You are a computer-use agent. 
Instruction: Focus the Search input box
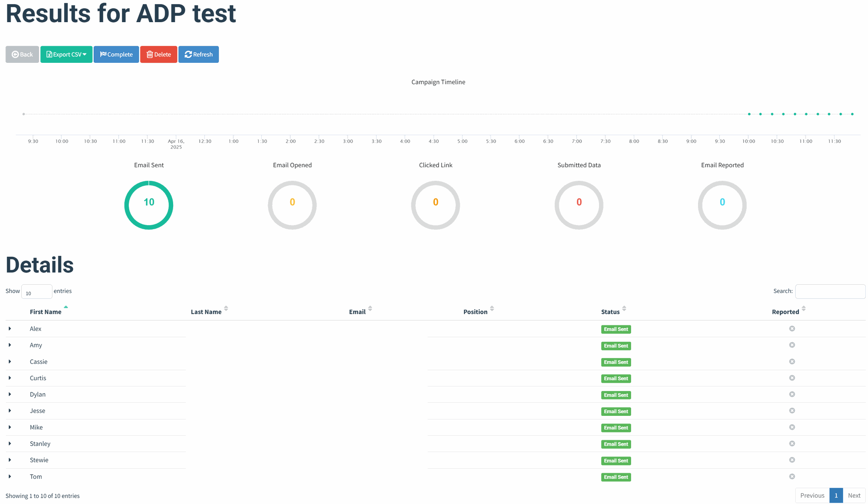pyautogui.click(x=830, y=292)
